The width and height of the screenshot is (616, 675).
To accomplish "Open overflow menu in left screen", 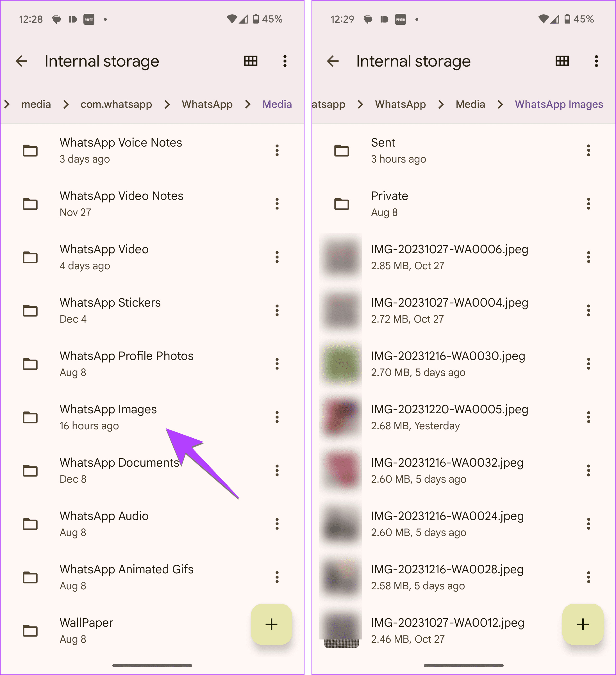I will point(284,61).
